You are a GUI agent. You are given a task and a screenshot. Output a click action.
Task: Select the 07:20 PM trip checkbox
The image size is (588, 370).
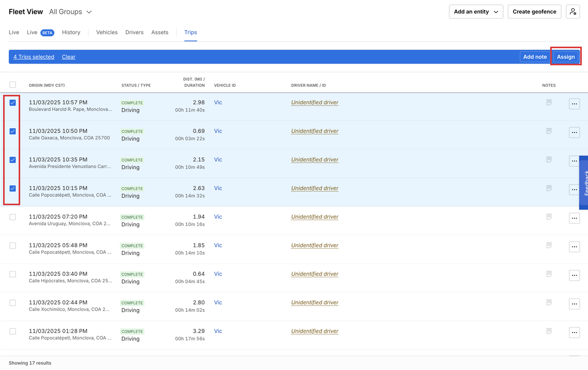click(x=13, y=217)
